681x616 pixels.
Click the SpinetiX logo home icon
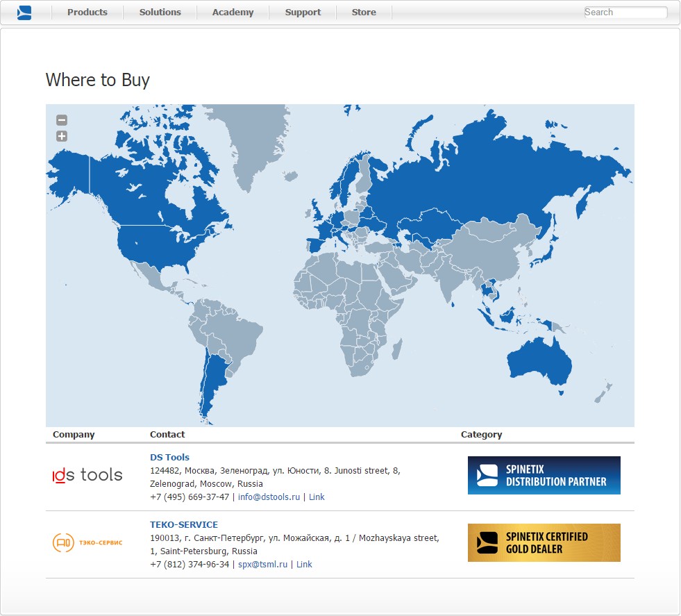tap(24, 13)
